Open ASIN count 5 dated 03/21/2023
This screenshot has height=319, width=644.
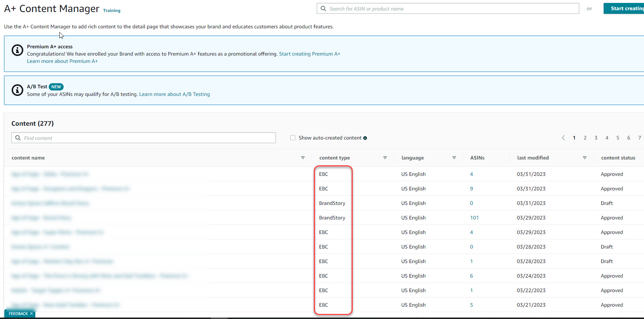(x=472, y=305)
